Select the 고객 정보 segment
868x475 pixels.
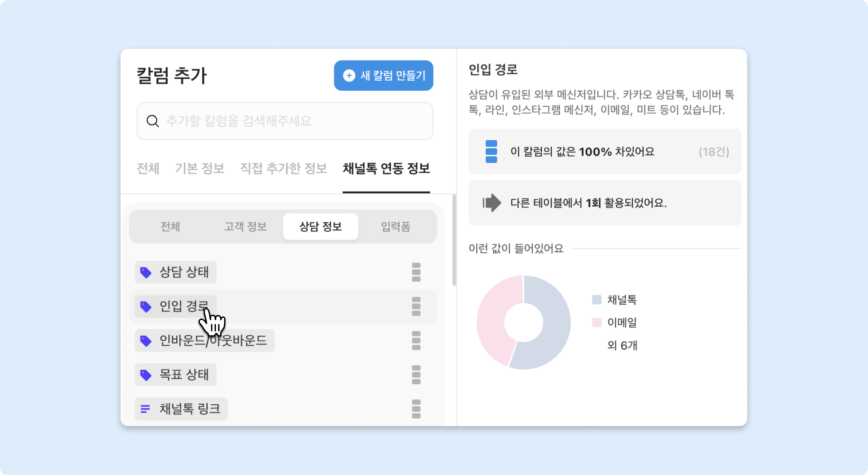(x=245, y=227)
